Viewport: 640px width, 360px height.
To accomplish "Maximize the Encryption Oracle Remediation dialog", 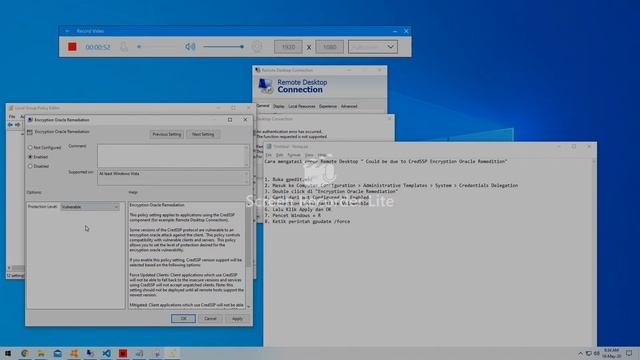I will [230, 120].
